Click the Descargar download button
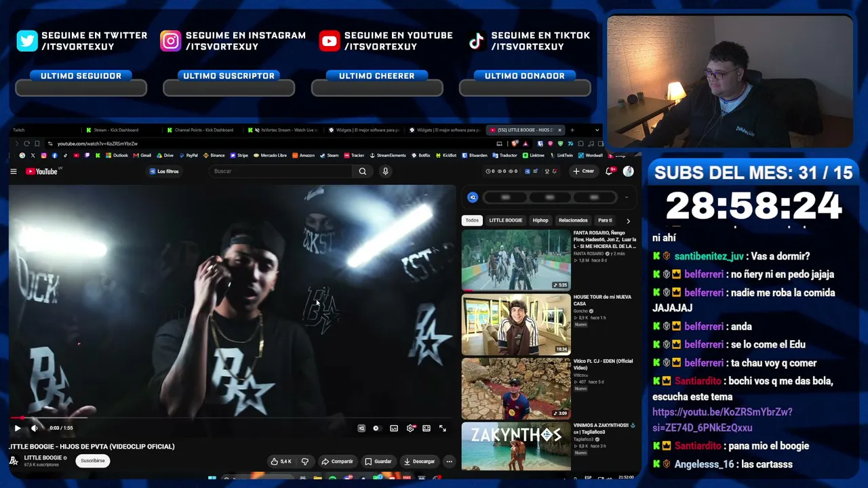The height and width of the screenshot is (488, 868). [419, 462]
